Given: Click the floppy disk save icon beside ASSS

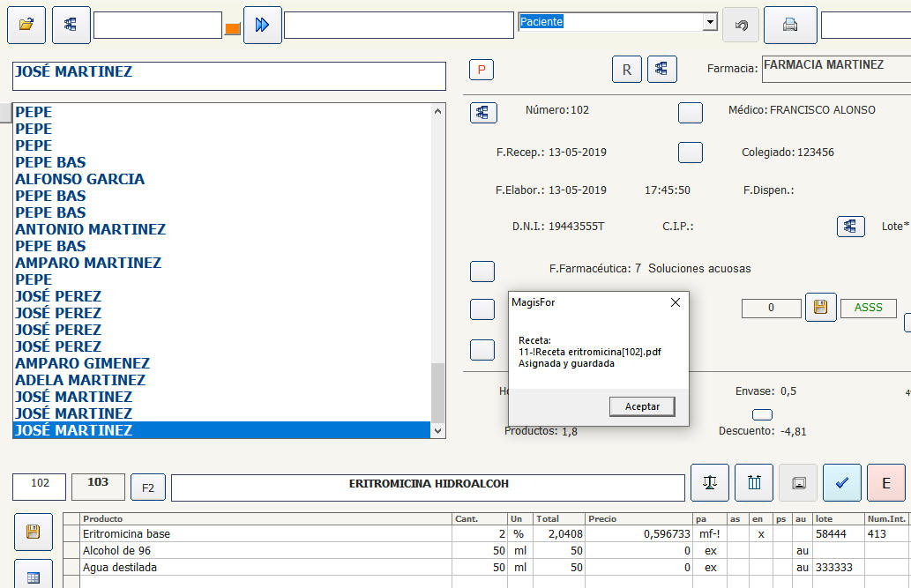Looking at the screenshot, I should [x=820, y=308].
